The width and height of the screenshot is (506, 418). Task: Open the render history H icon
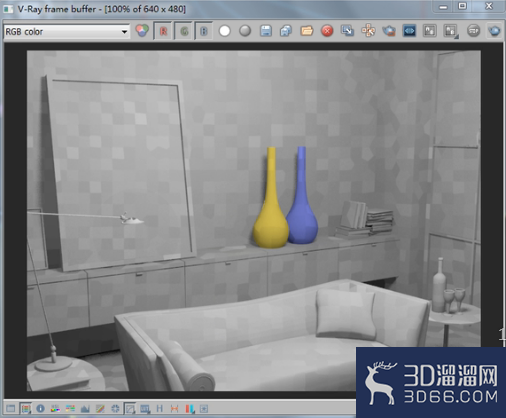(160, 408)
